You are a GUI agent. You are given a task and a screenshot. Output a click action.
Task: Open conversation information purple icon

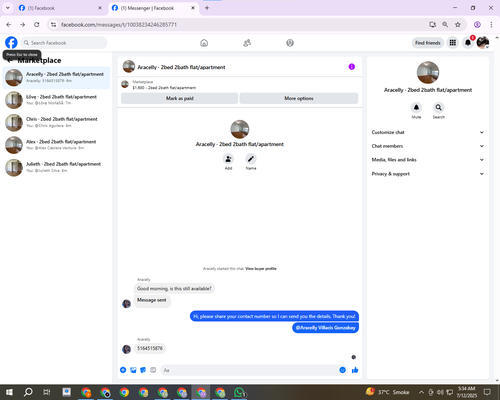tap(352, 67)
